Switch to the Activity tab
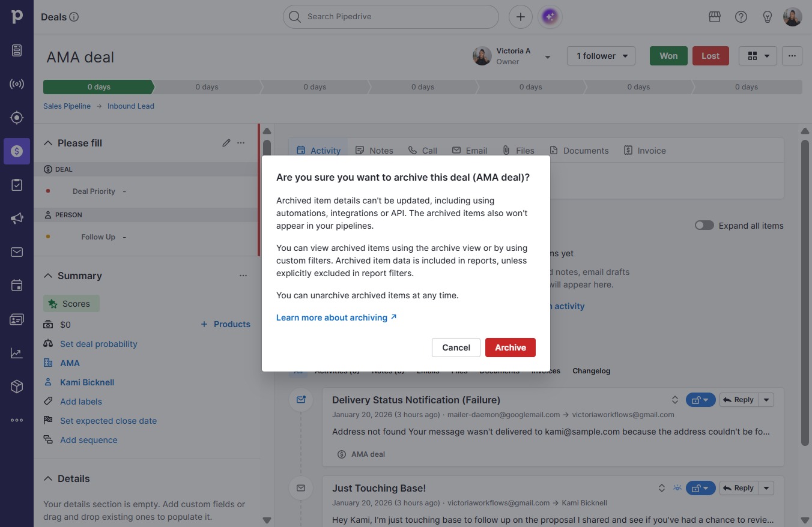 coord(319,151)
